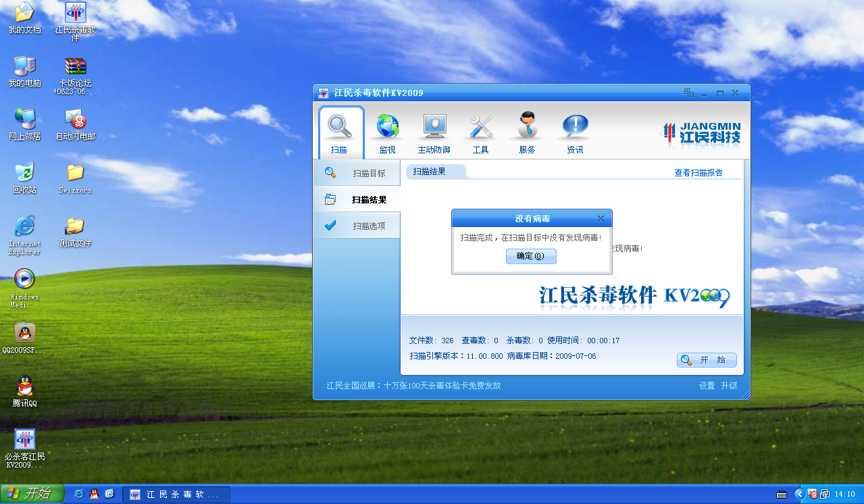
Task: Open the 查看扫描报告 link
Action: [698, 172]
